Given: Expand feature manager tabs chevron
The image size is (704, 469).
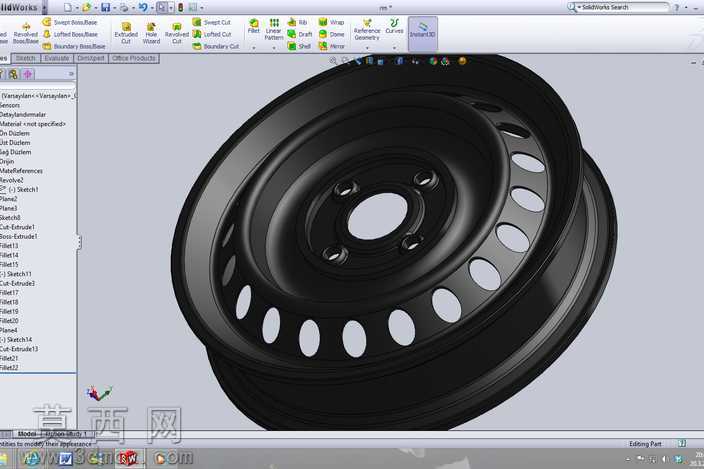Looking at the screenshot, I should pyautogui.click(x=71, y=74).
